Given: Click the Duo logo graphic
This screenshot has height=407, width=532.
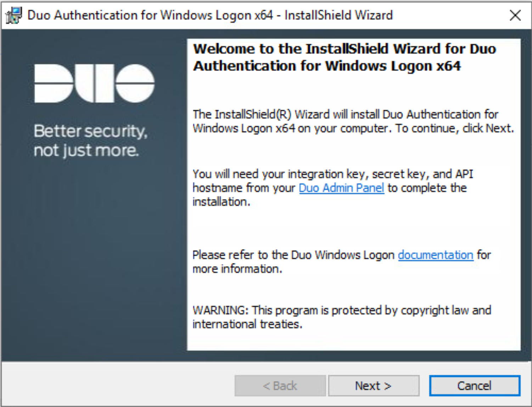Looking at the screenshot, I should click(94, 83).
